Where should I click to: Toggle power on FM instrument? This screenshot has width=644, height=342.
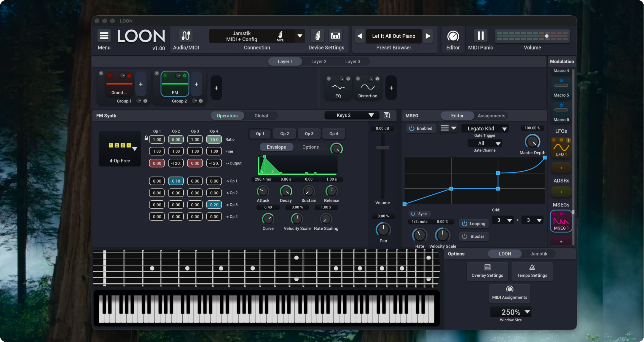(184, 75)
